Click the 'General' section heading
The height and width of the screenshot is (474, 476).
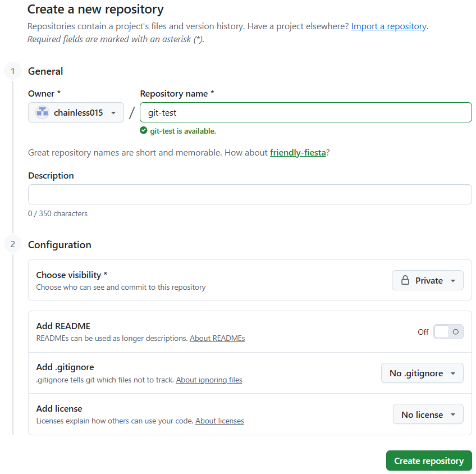click(45, 71)
